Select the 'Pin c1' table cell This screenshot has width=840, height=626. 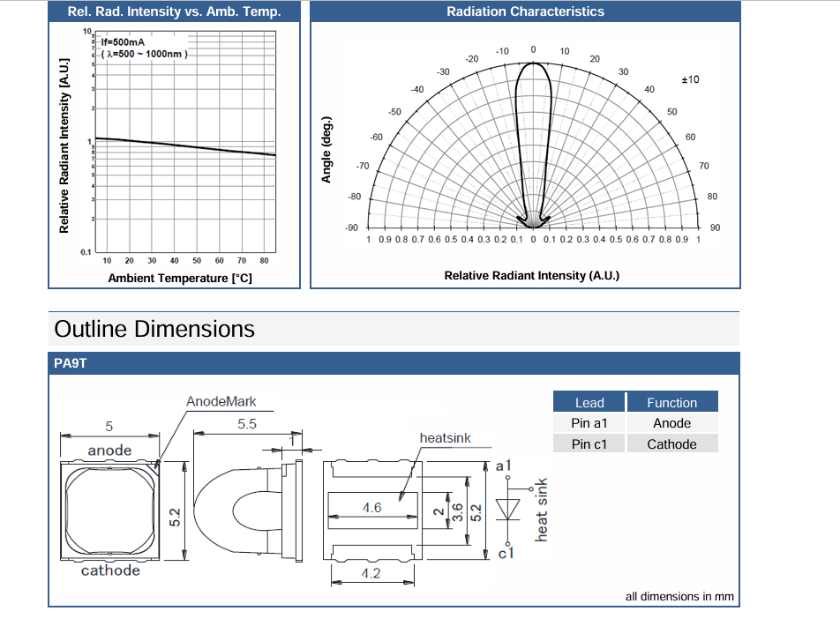click(x=589, y=444)
